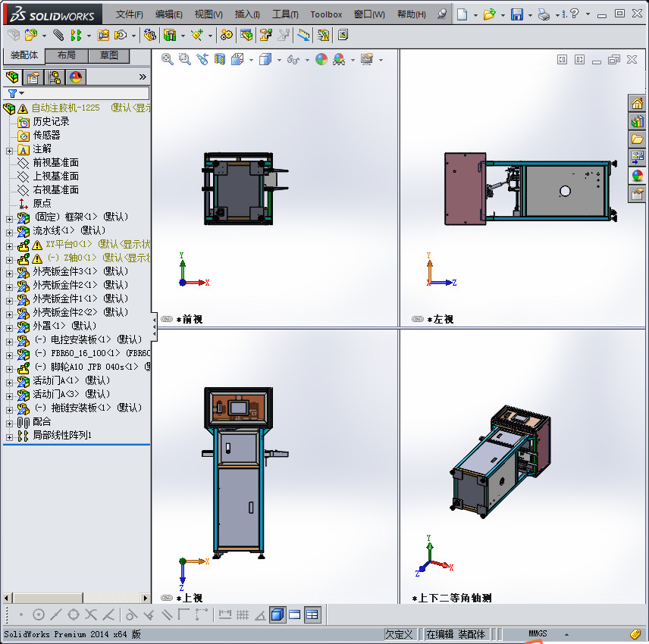Open the View Orientation dropdown arrow

coord(251,60)
